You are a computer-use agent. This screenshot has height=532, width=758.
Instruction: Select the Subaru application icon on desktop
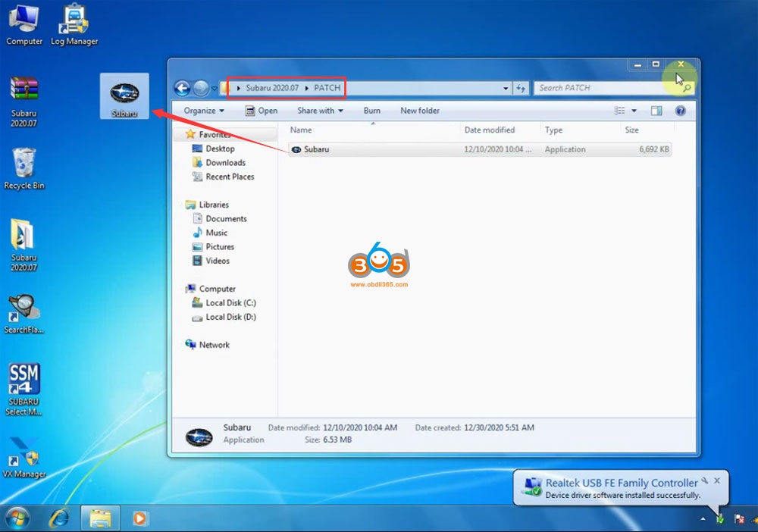[124, 96]
